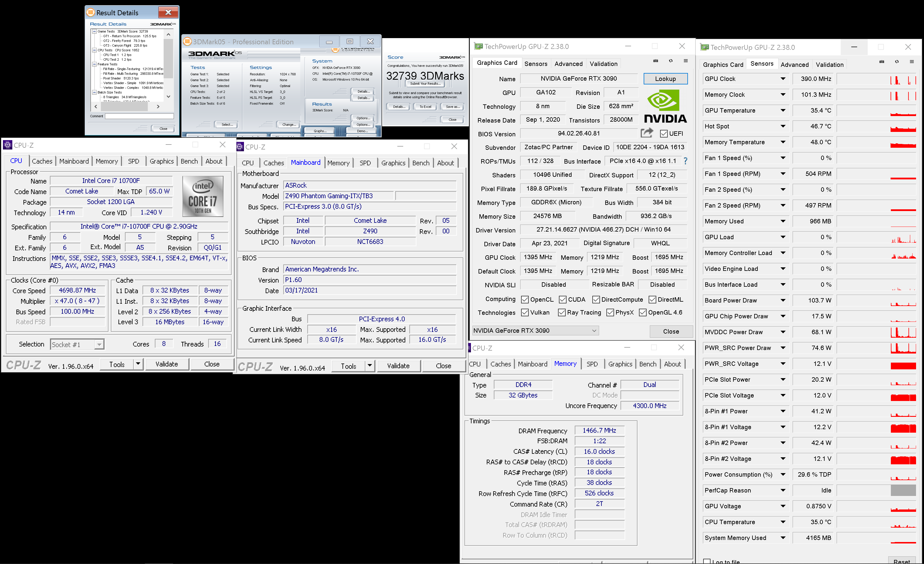924x564 pixels.
Task: Click the CPU-Z icon in the Mainboard window title bar
Action: (240, 147)
